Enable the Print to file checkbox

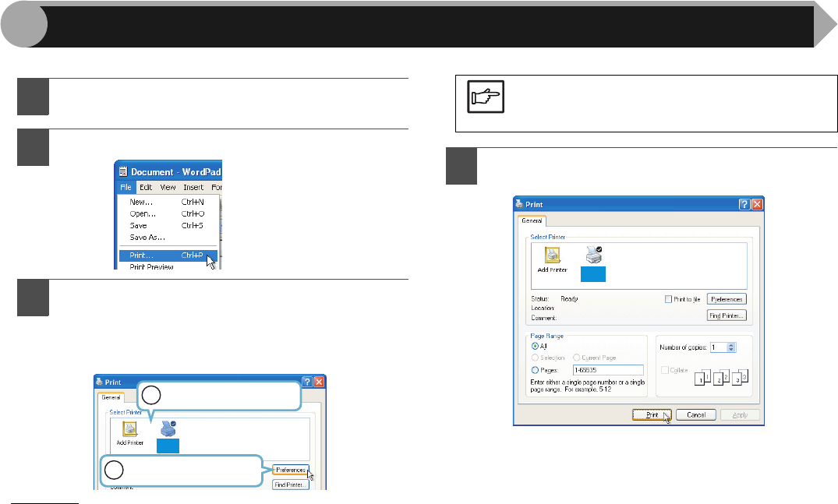pos(668,299)
